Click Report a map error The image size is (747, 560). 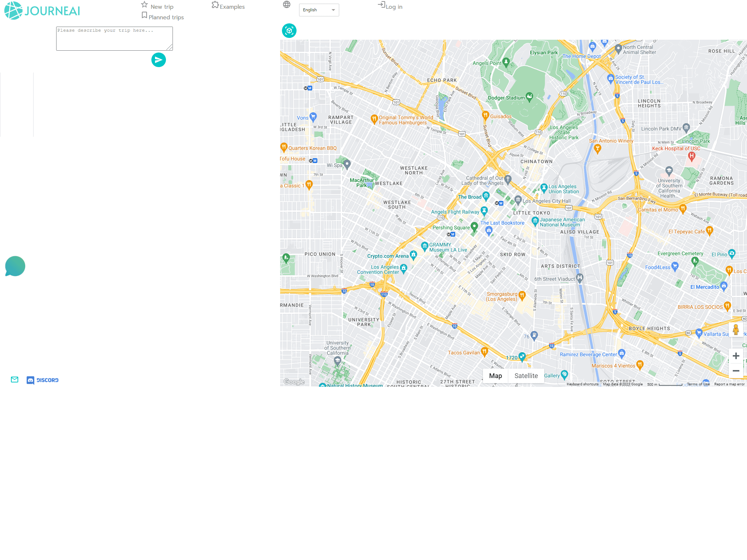coord(729,384)
